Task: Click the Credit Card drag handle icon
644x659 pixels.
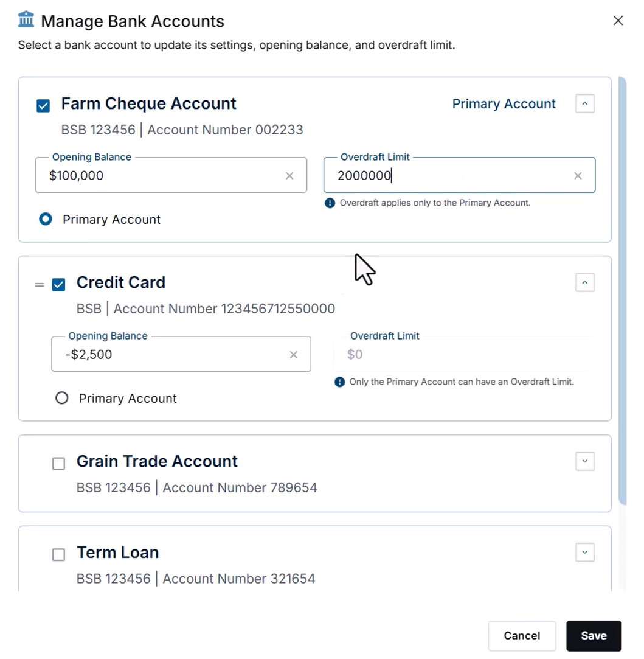Action: (x=39, y=285)
